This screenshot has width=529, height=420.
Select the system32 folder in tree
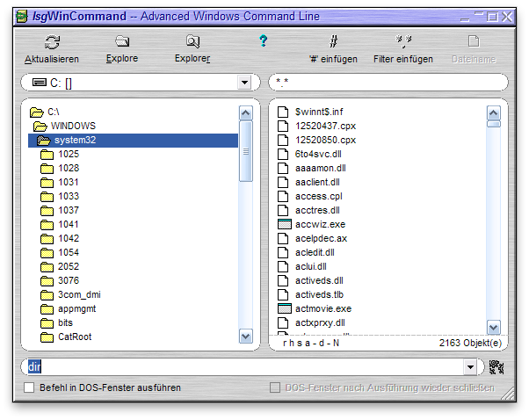tap(133, 141)
